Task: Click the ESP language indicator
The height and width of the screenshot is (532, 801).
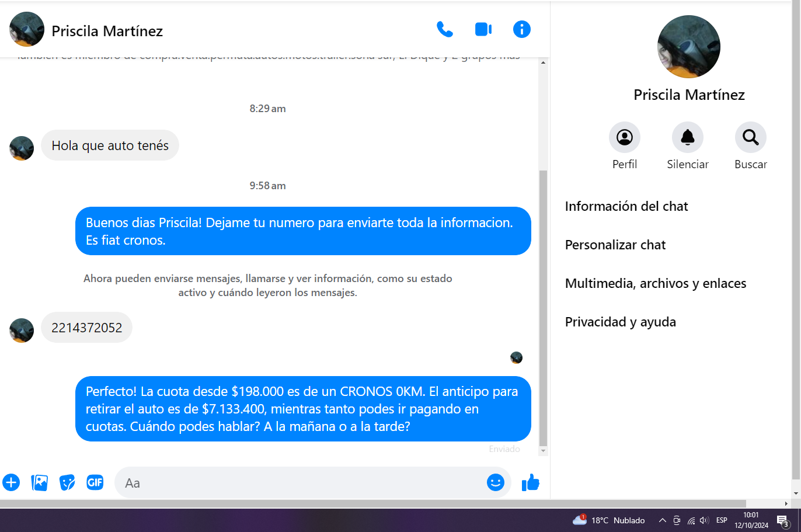Action: pyautogui.click(x=722, y=520)
